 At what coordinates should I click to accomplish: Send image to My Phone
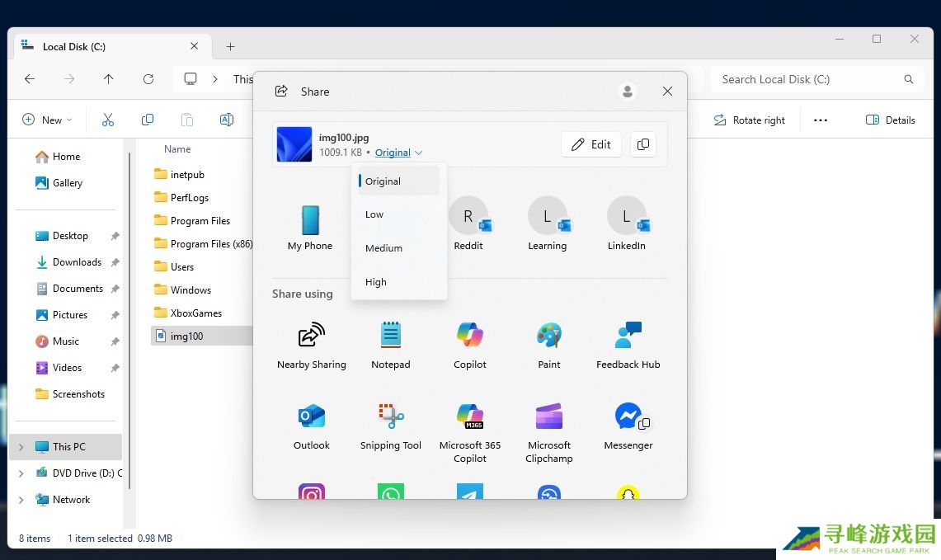tap(310, 227)
